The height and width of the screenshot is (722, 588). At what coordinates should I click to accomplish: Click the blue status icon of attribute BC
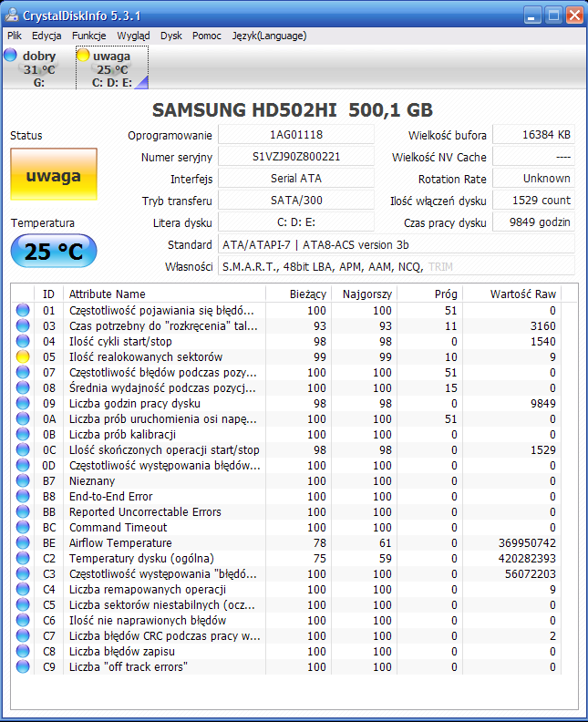[x=23, y=527]
